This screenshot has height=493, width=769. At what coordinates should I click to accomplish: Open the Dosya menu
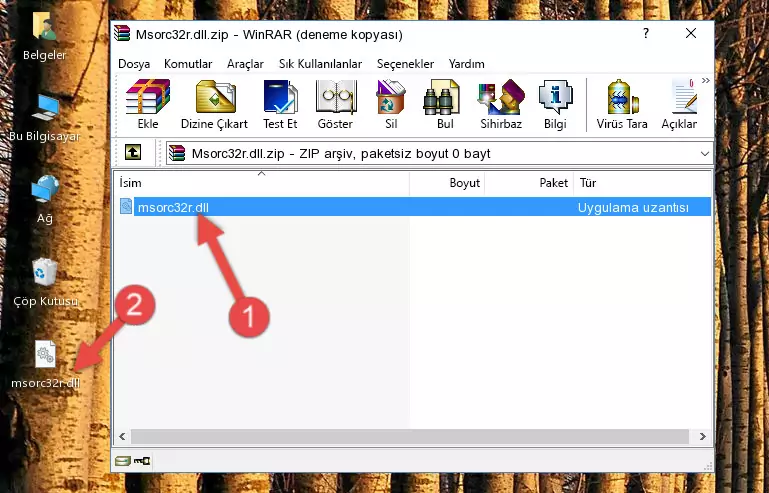point(134,64)
